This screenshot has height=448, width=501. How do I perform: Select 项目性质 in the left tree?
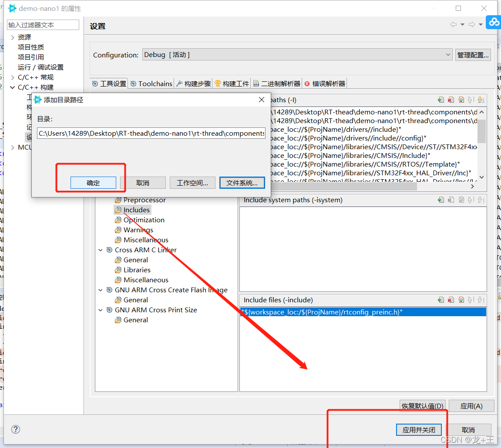tap(30, 47)
